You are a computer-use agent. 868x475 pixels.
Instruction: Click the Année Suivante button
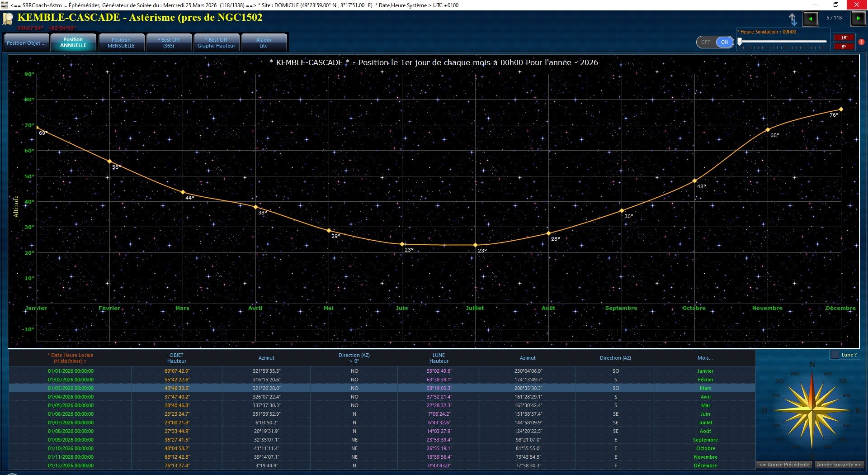839,465
